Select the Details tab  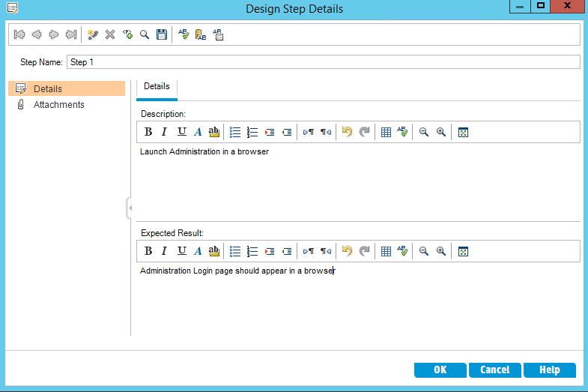coord(157,87)
